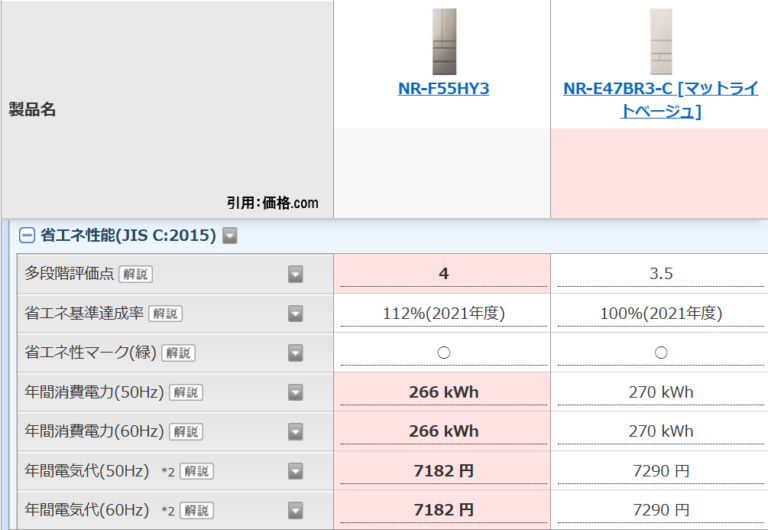Click the 年間電気代(50Hz) row label
This screenshot has width=768, height=530.
pyautogui.click(x=87, y=471)
